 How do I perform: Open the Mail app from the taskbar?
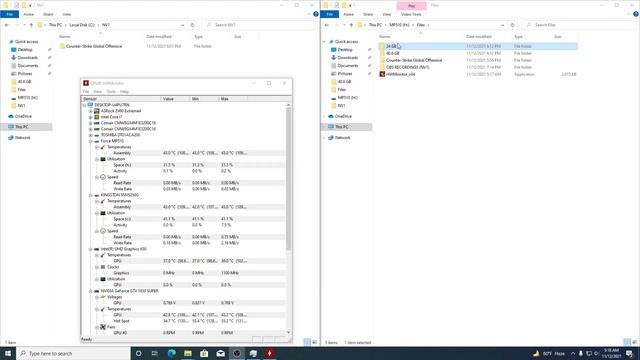220,353
